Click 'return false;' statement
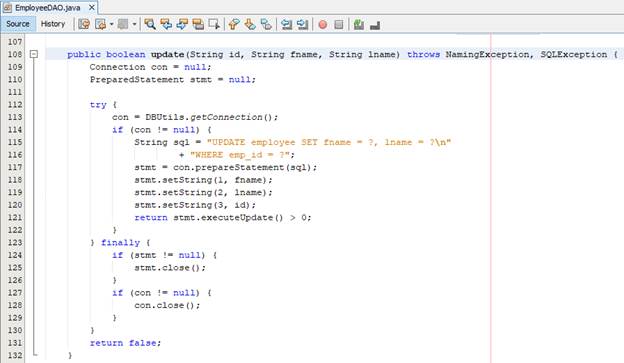624x363 pixels. click(125, 343)
